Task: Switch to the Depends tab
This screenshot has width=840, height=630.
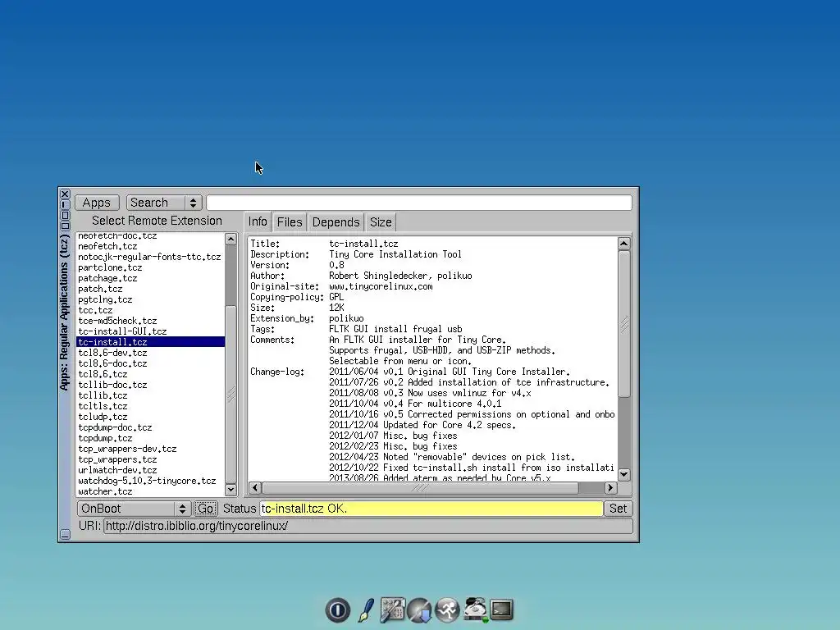Action: pos(336,221)
